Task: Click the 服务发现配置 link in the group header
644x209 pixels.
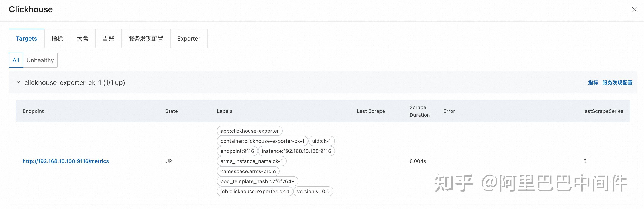Action: (617, 83)
